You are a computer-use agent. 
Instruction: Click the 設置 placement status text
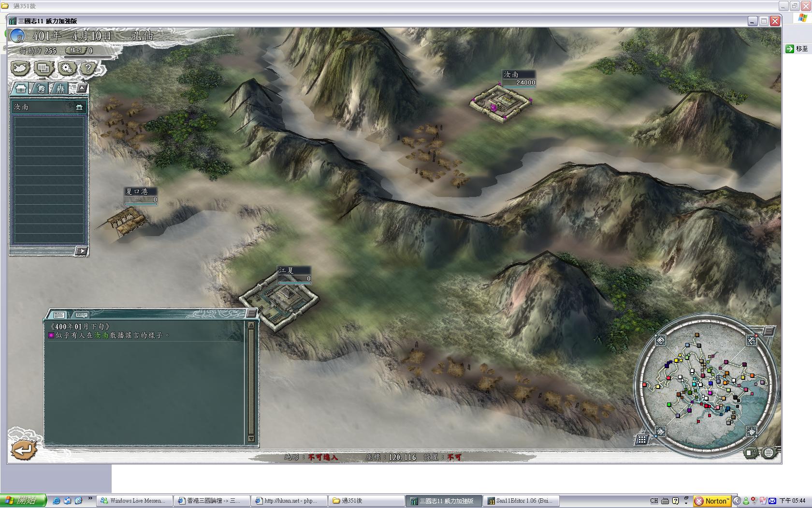442,457
